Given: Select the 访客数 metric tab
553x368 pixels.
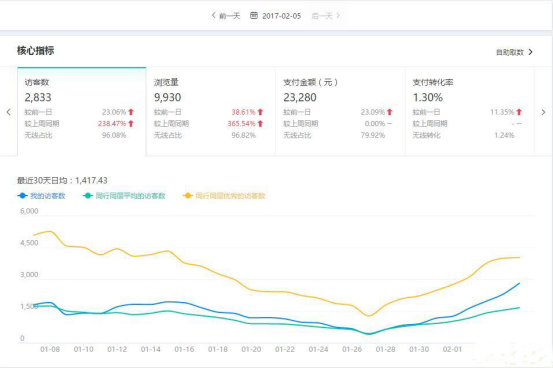Looking at the screenshot, I should coord(81,111).
